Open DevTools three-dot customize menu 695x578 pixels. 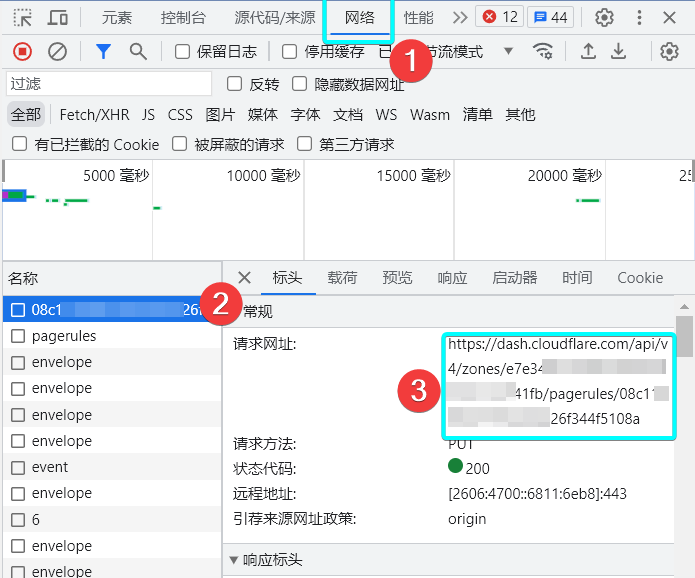(x=639, y=18)
